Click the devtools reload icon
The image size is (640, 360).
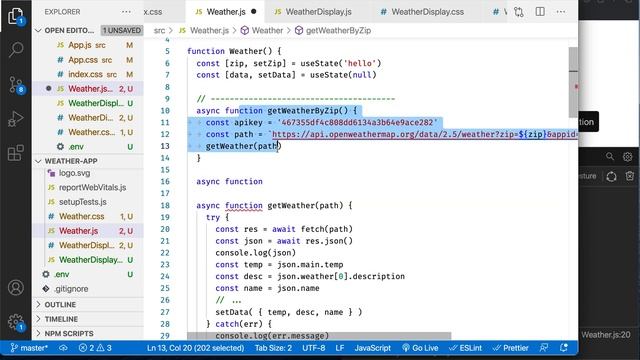(x=611, y=176)
